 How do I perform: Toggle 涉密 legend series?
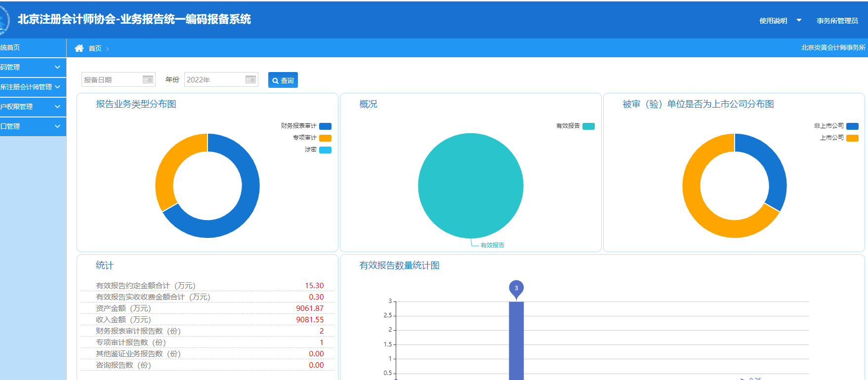click(x=325, y=150)
